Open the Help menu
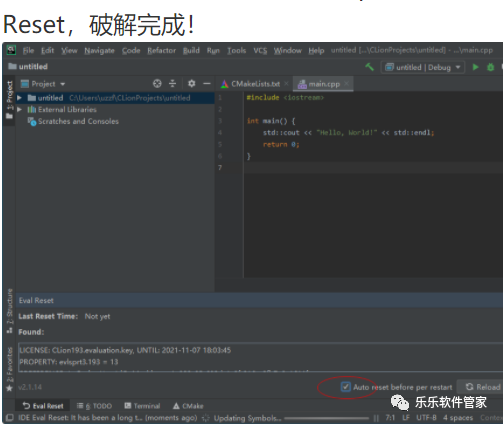 tap(316, 51)
